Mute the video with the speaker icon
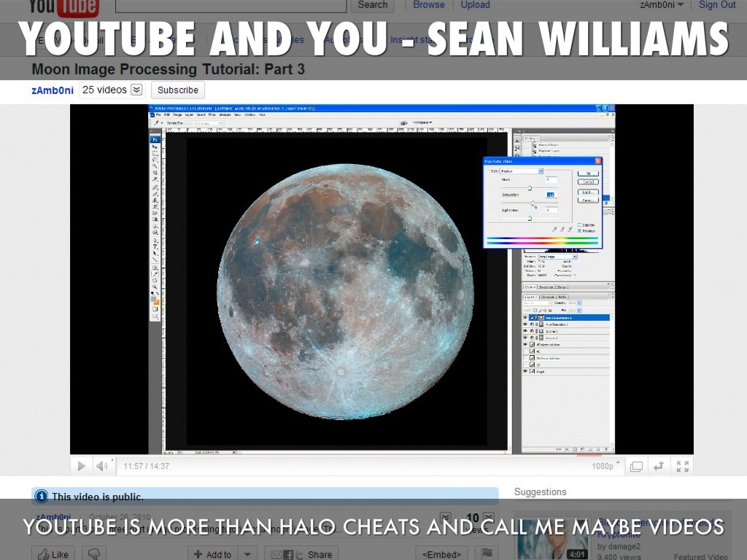 102,466
